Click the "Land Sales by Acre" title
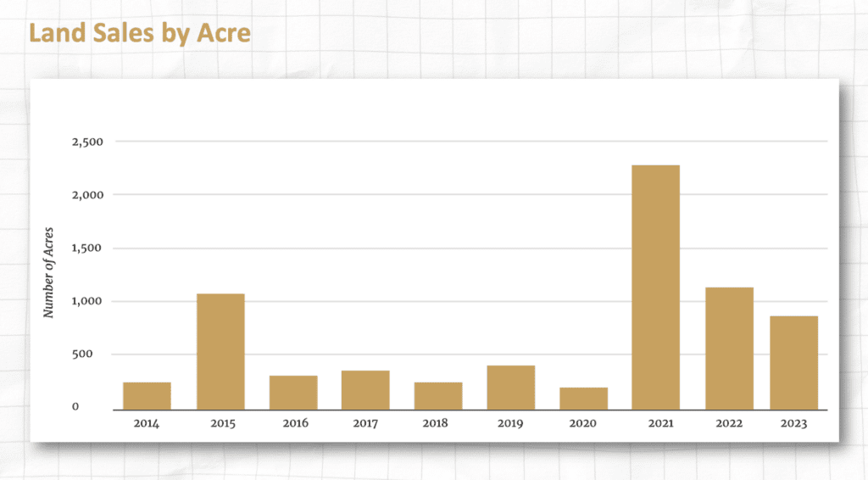The width and height of the screenshot is (868, 480). pos(139,33)
